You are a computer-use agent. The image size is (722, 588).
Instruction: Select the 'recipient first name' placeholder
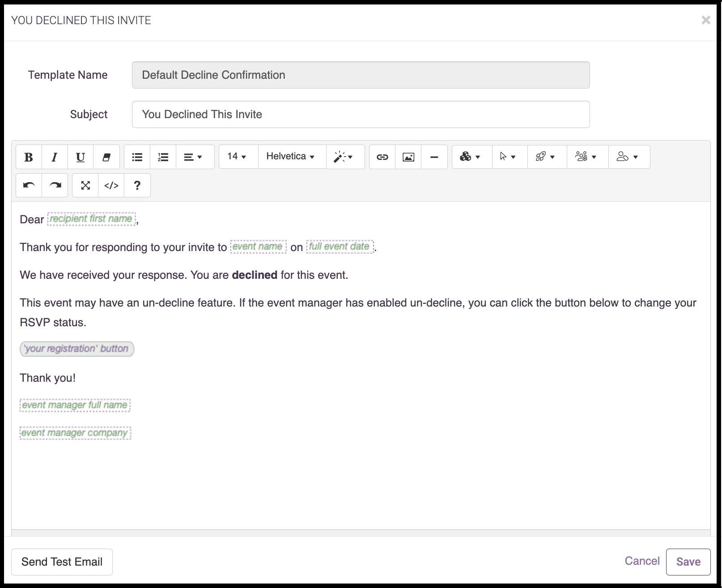click(91, 219)
